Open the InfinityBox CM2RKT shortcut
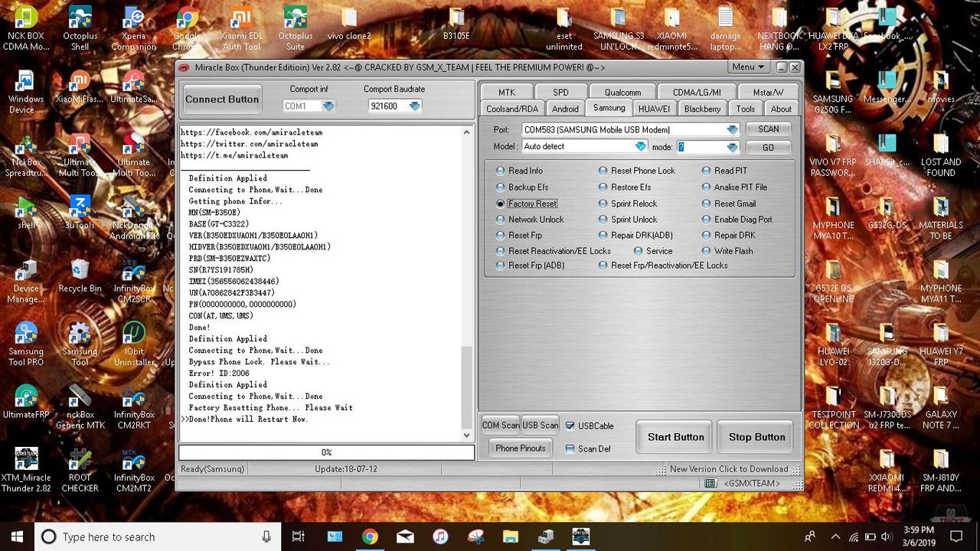The height and width of the screenshot is (551, 980). point(134,407)
